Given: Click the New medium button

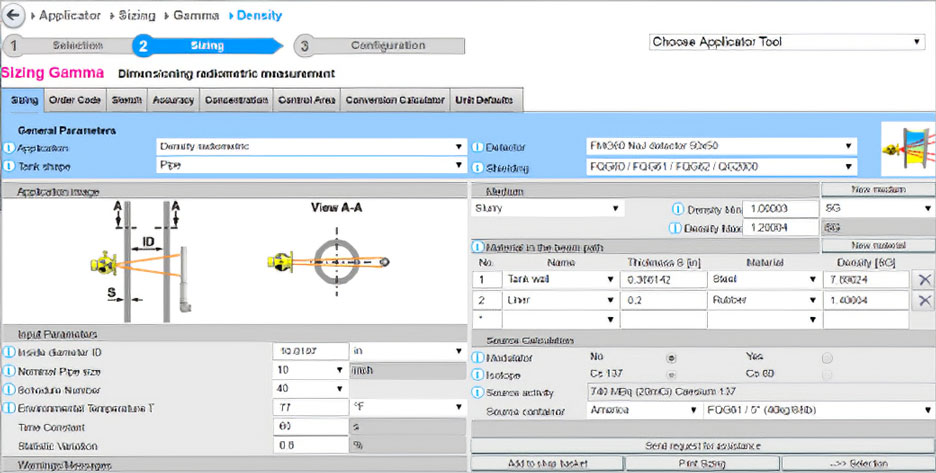Looking at the screenshot, I should coord(864,189).
